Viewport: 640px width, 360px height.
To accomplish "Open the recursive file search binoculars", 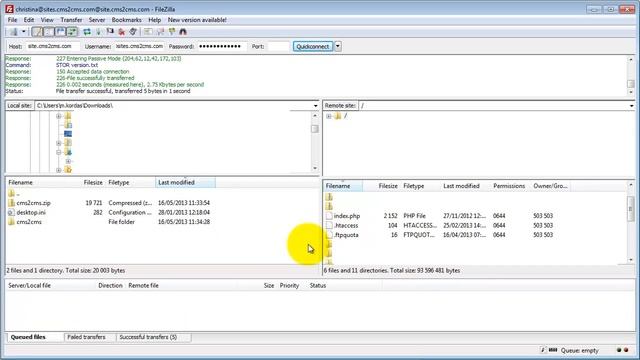I will [x=183, y=32].
